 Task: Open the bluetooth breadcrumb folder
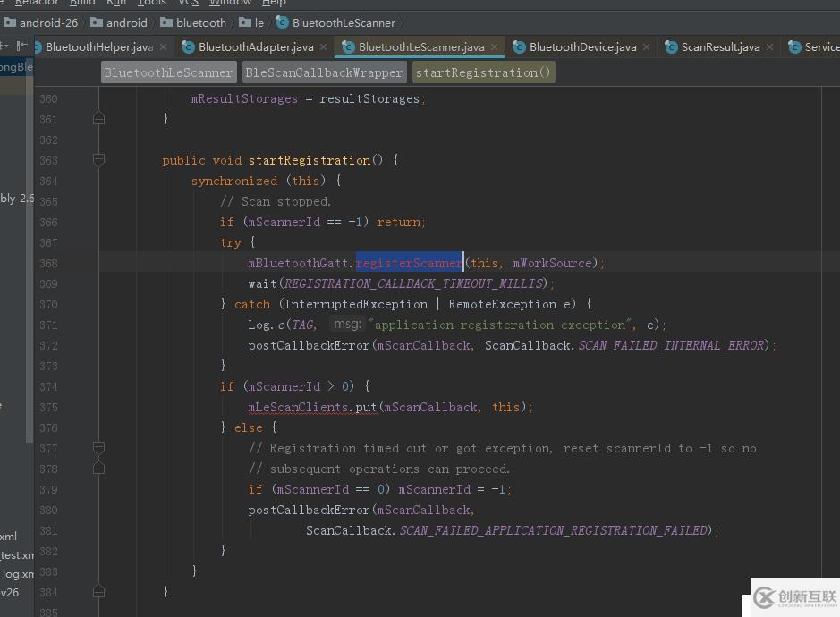click(193, 22)
